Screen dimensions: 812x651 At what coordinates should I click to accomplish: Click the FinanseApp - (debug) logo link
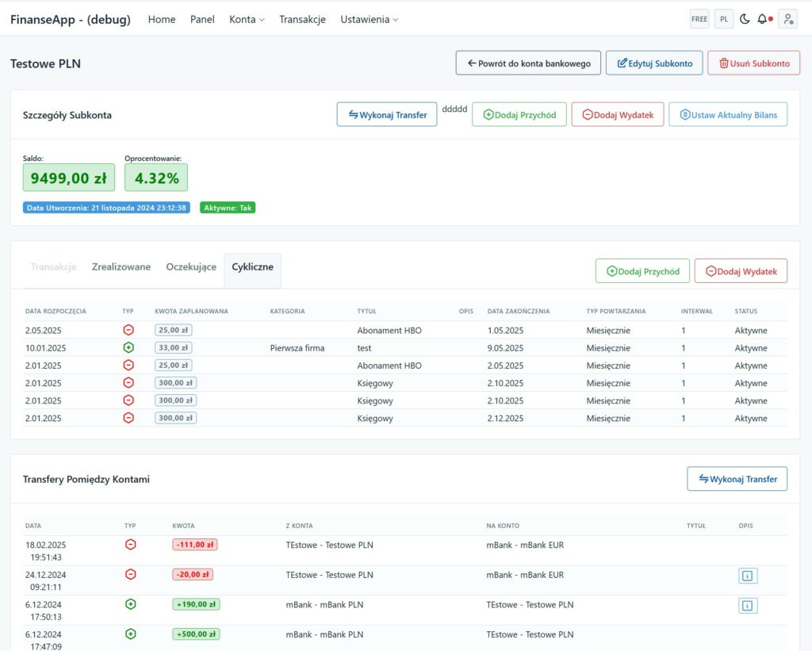coord(71,19)
